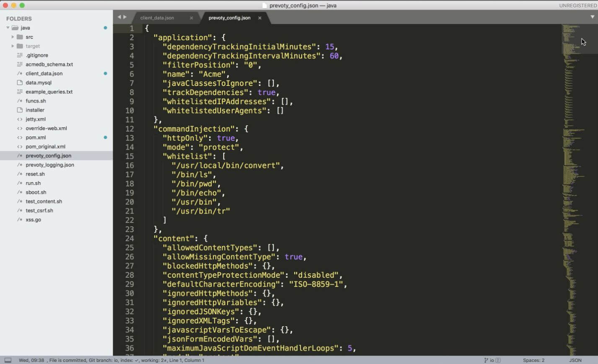Close the prevoty_config.json tab

click(x=260, y=18)
